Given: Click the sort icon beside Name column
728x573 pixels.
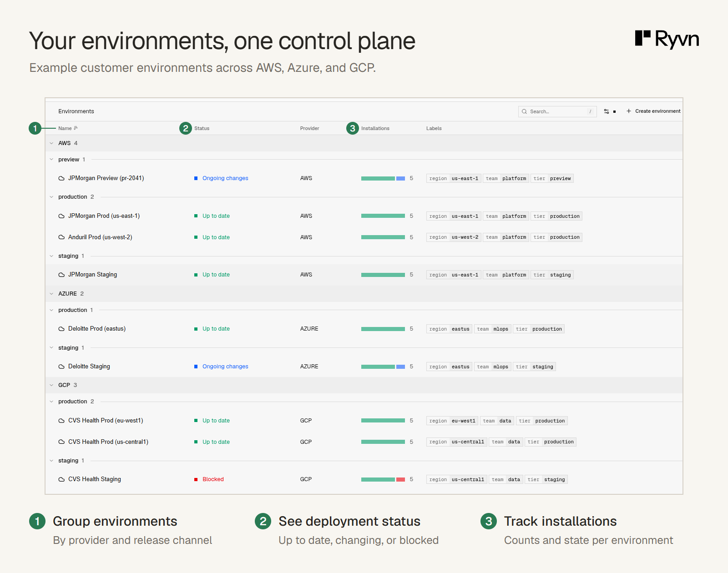Looking at the screenshot, I should point(76,128).
